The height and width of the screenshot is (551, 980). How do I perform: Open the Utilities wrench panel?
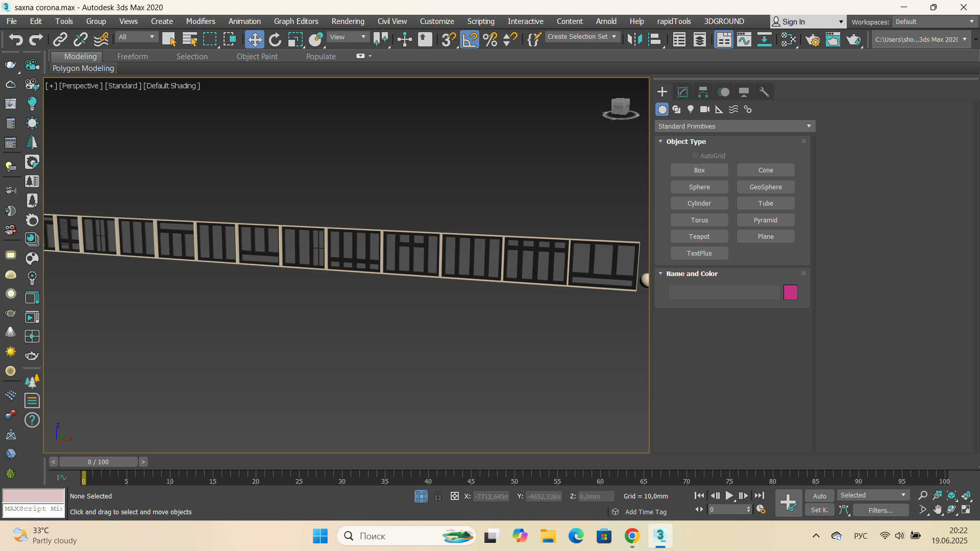(764, 92)
